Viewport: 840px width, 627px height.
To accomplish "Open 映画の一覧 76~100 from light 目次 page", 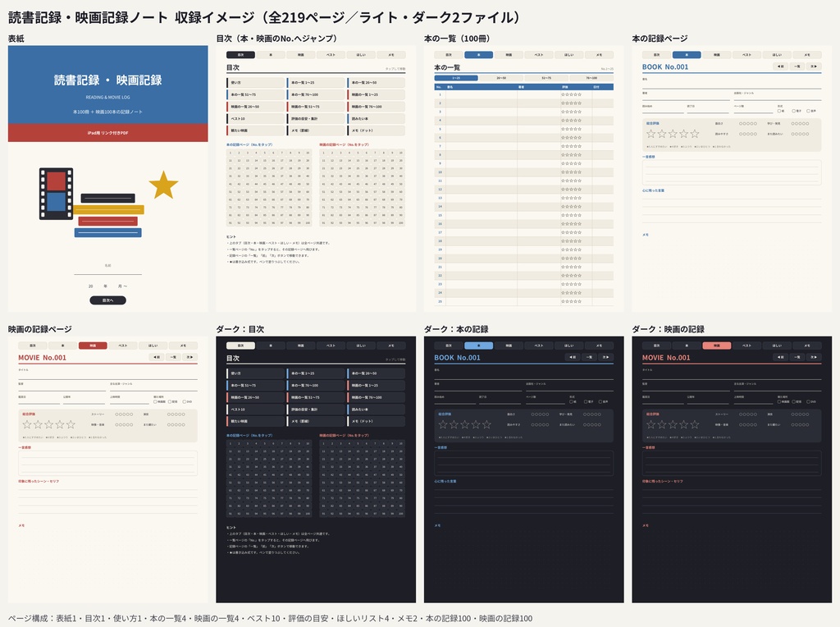I will [376, 107].
